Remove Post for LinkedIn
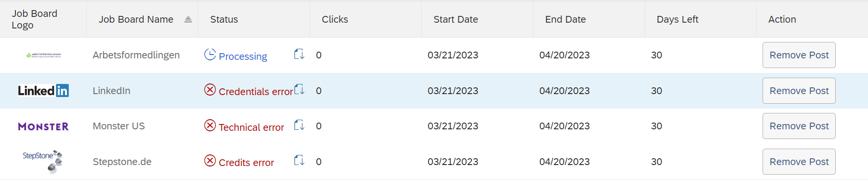868x180 pixels. click(799, 91)
